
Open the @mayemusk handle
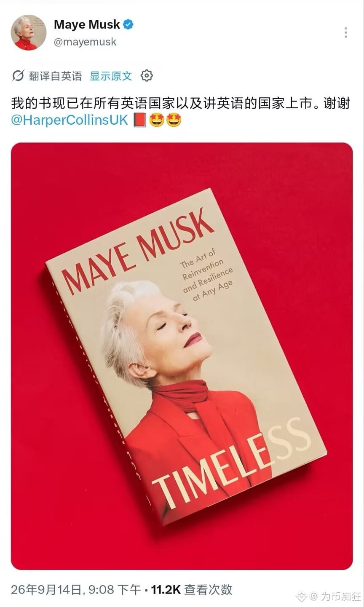tap(85, 42)
